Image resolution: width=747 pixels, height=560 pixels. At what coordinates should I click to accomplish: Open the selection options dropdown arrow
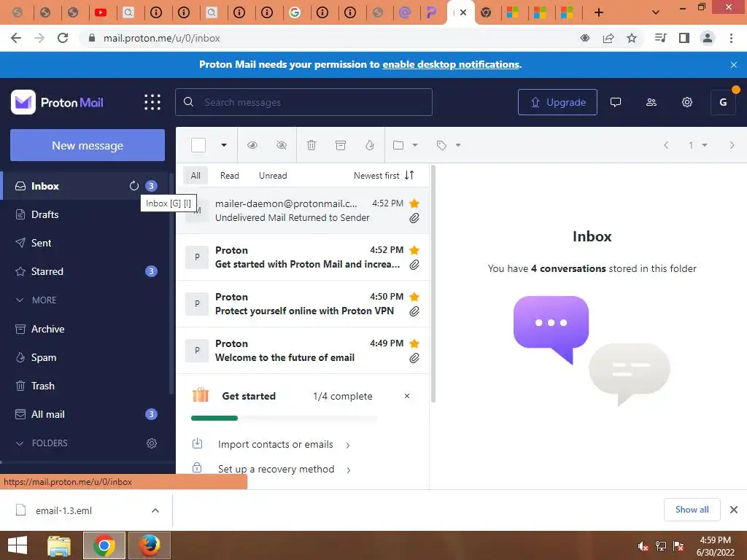pos(223,145)
